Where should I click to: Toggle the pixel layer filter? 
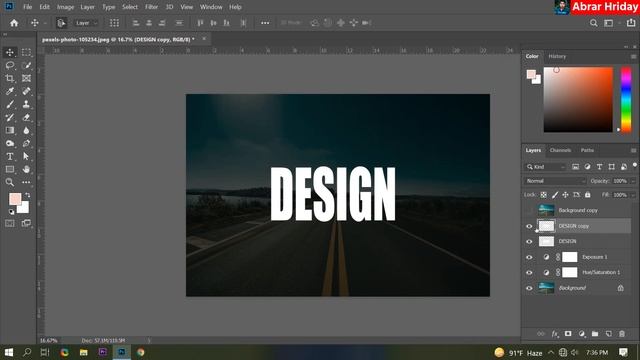pos(575,167)
